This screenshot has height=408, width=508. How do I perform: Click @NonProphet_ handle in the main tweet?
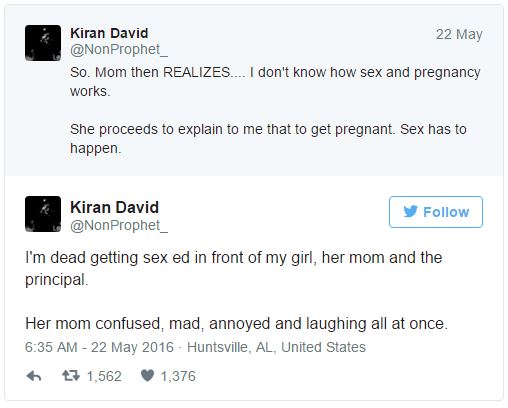[x=119, y=225]
